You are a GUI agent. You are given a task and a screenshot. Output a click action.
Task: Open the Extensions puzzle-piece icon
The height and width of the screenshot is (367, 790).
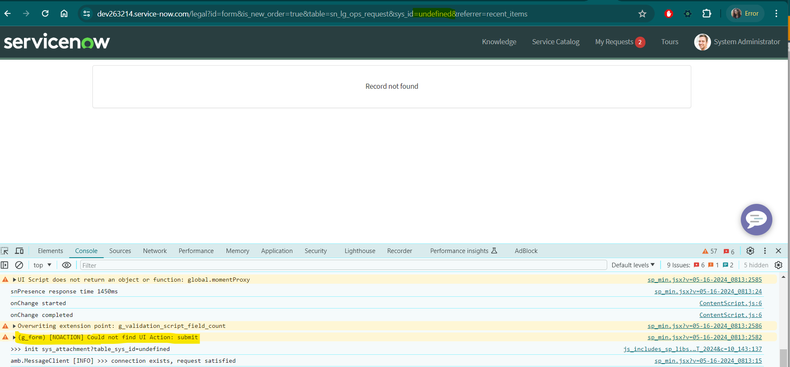[706, 14]
